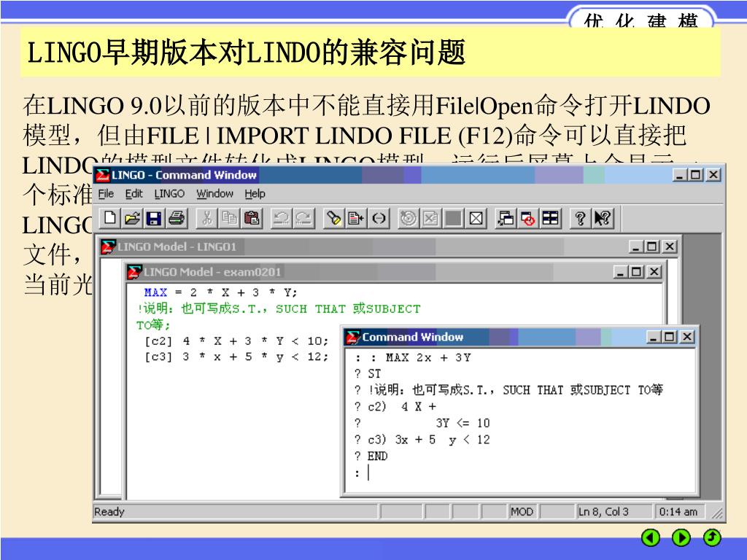Maximize the inner Command Window
The width and height of the screenshot is (747, 560).
pos(670,337)
